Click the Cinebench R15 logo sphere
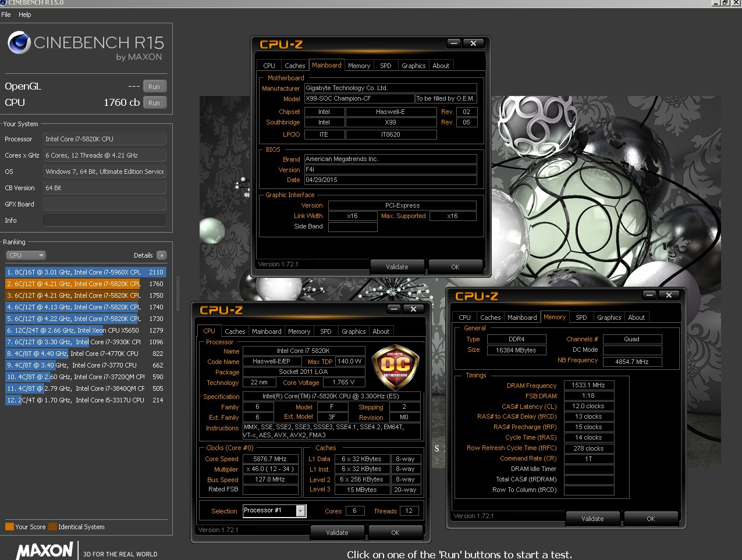The width and height of the screenshot is (742, 560). click(19, 42)
